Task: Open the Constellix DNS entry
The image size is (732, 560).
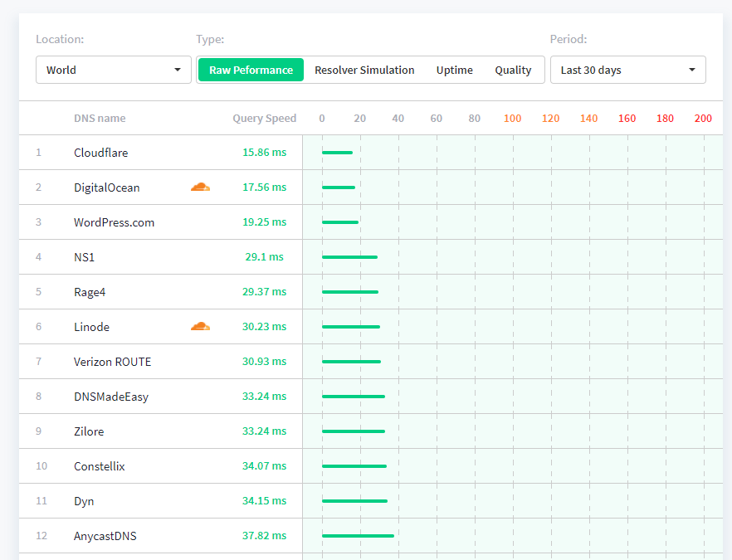Action: pos(100,466)
